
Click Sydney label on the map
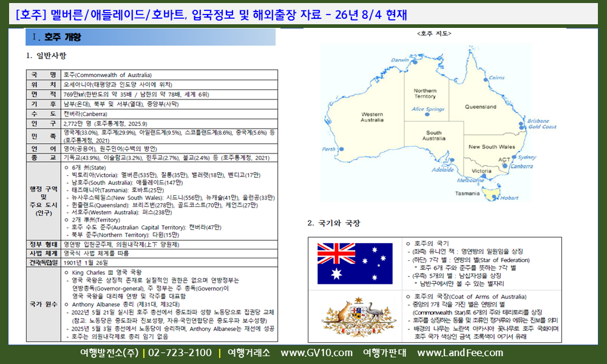click(527, 158)
